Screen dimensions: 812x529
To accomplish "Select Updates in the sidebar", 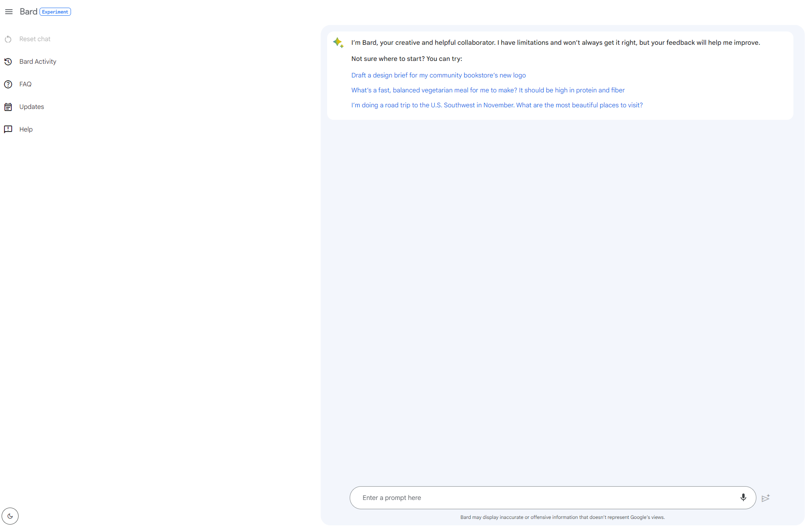I will [x=31, y=107].
